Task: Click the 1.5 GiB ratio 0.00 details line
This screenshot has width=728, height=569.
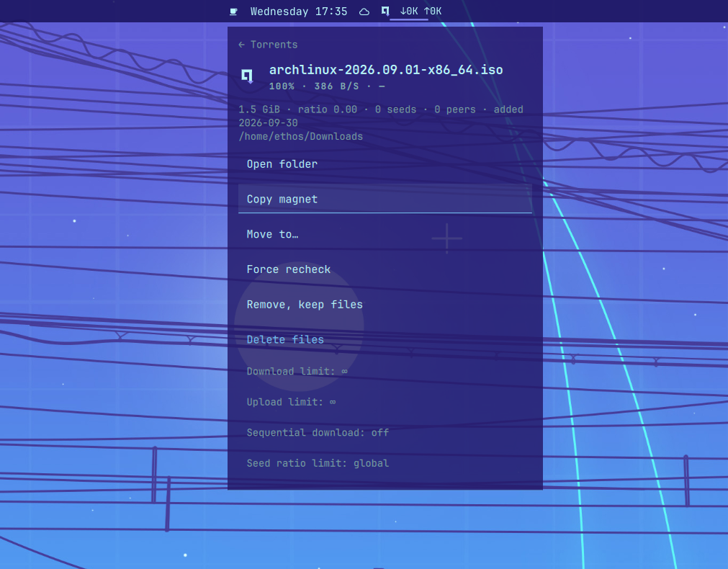Action: (x=381, y=116)
